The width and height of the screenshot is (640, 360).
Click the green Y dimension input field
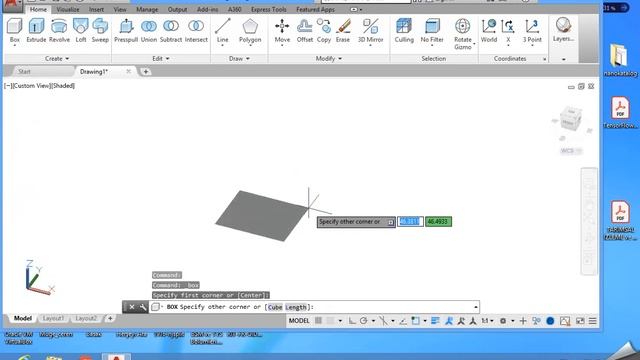pyautogui.click(x=438, y=222)
